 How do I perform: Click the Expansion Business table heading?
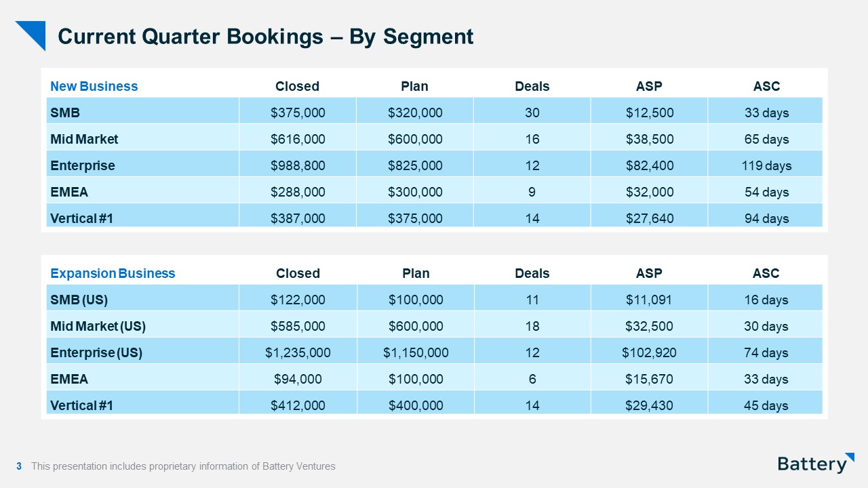point(113,273)
